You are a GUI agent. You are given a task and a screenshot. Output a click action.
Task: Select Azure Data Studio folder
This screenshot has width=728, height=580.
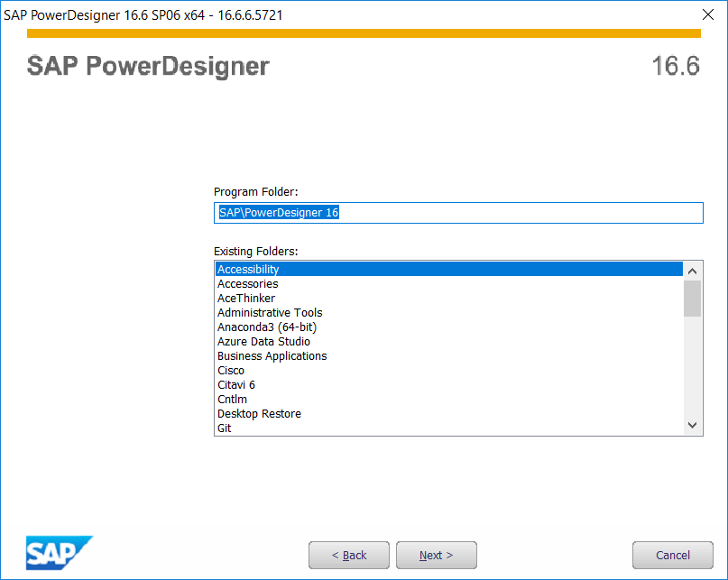[x=449, y=341]
